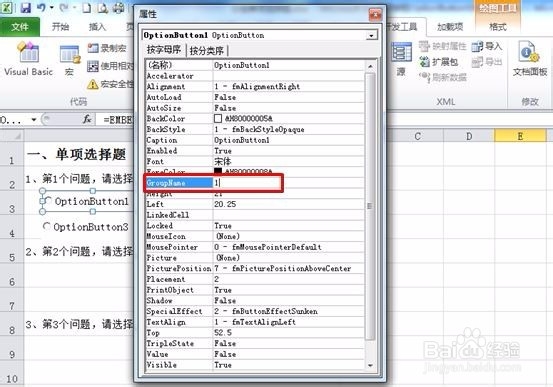This screenshot has height=387, width=553.
Task: Click the Select All corner of the worksheet
Action: (x=12, y=136)
